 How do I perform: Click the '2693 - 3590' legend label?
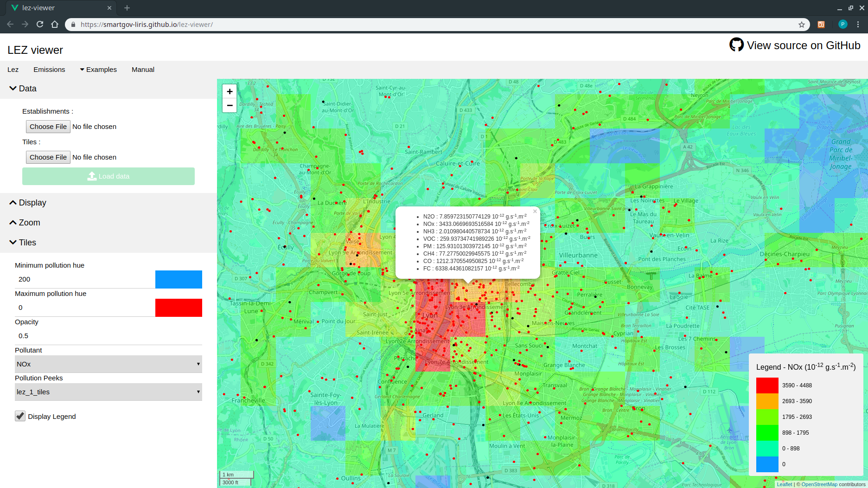797,401
